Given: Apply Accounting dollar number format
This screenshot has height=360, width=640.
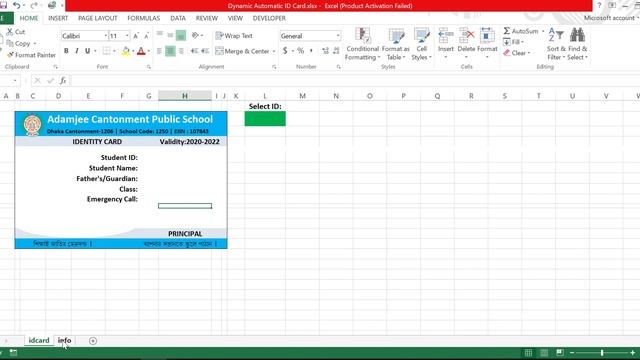Looking at the screenshot, I should 285,51.
